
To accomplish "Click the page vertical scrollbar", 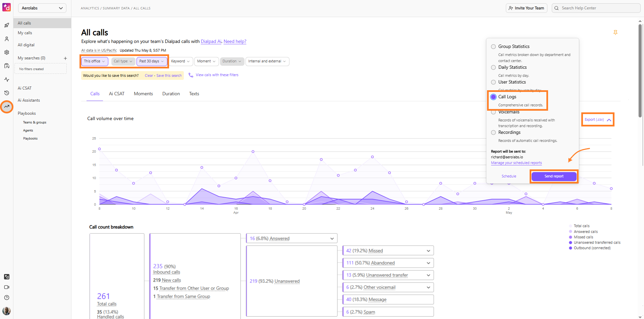I will click(x=640, y=70).
